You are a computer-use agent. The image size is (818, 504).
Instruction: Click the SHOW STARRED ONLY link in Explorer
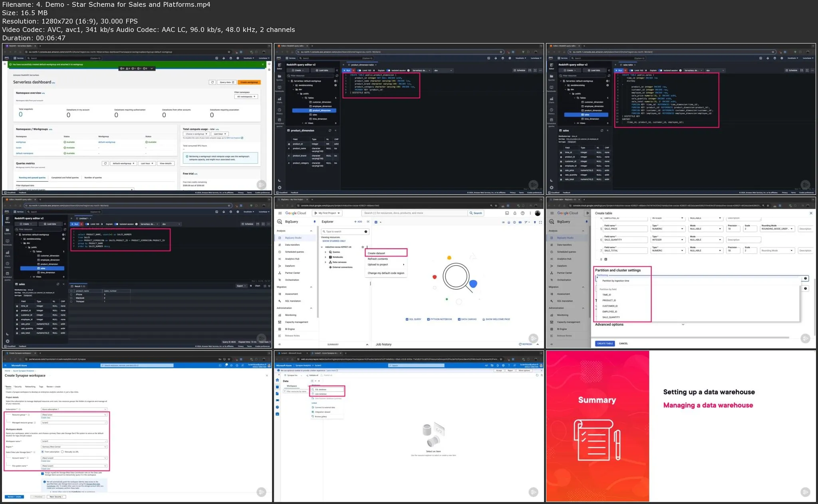pyautogui.click(x=334, y=241)
